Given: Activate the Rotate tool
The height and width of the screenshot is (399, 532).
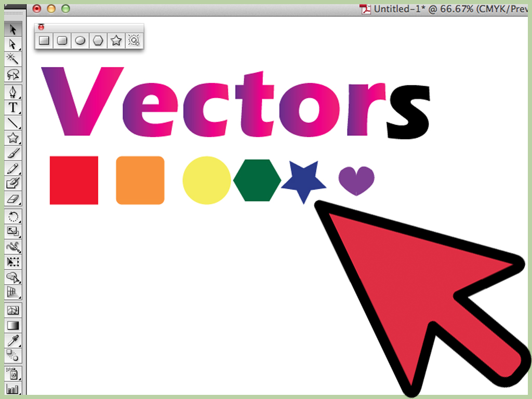Looking at the screenshot, I should click(13, 217).
